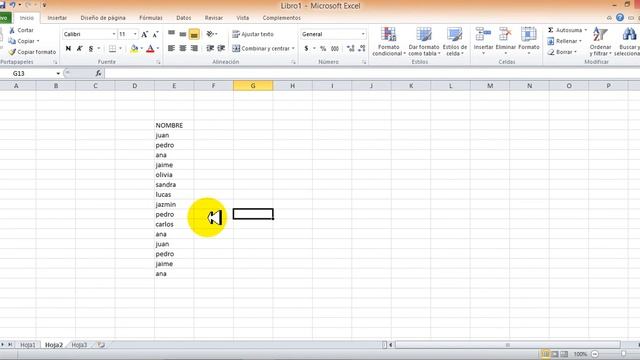
Task: Align cell text to the right
Action: tap(194, 49)
